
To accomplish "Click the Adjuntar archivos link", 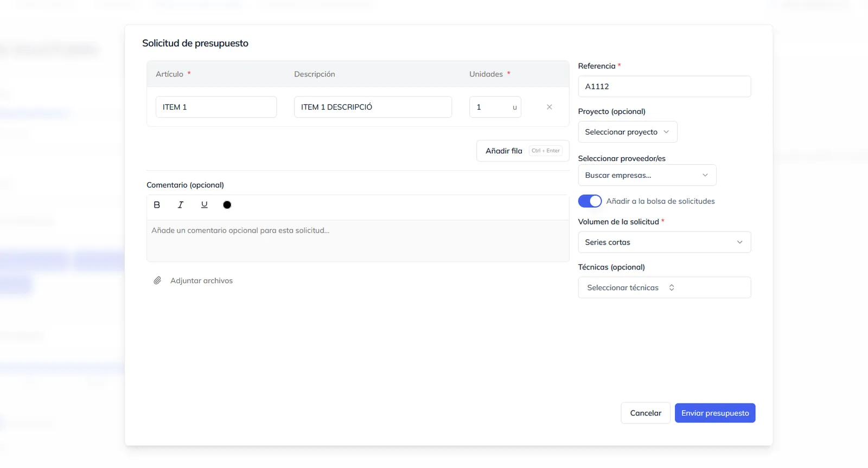I will pyautogui.click(x=201, y=280).
